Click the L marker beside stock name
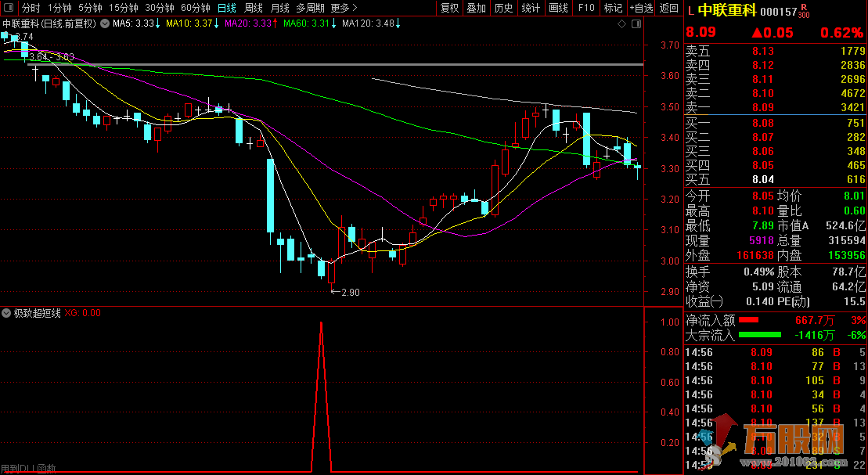 pyautogui.click(x=691, y=11)
